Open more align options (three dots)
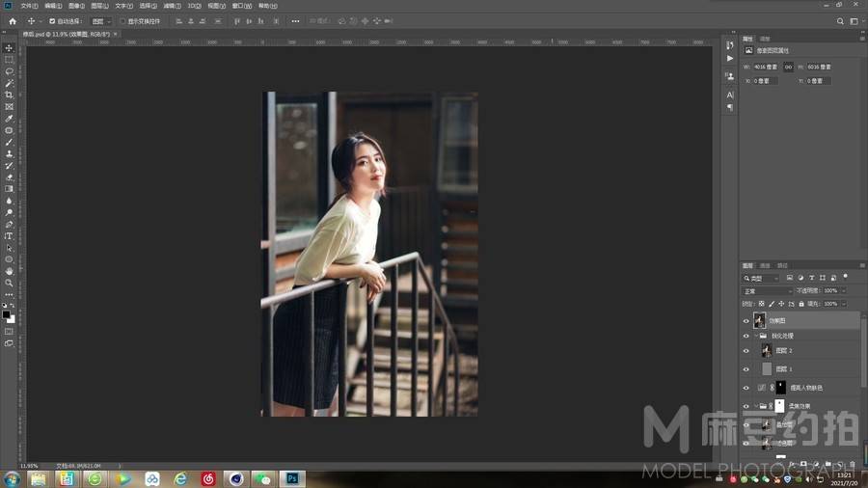The image size is (868, 488). pos(296,21)
